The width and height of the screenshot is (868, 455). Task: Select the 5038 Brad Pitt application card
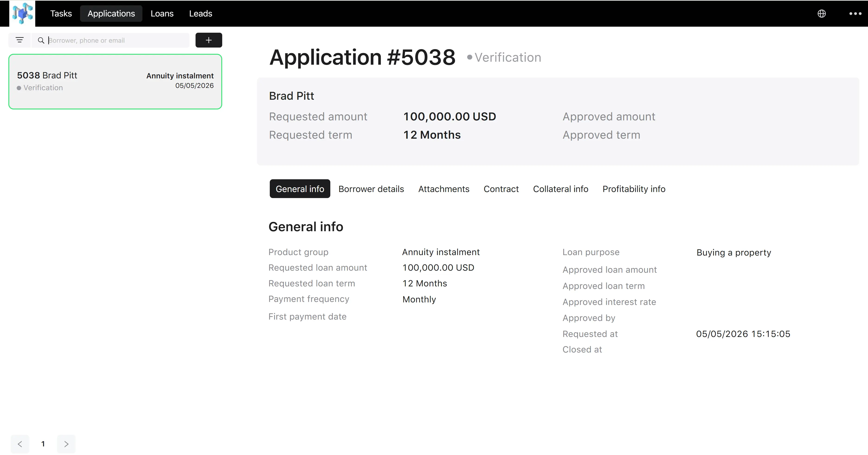tap(115, 81)
